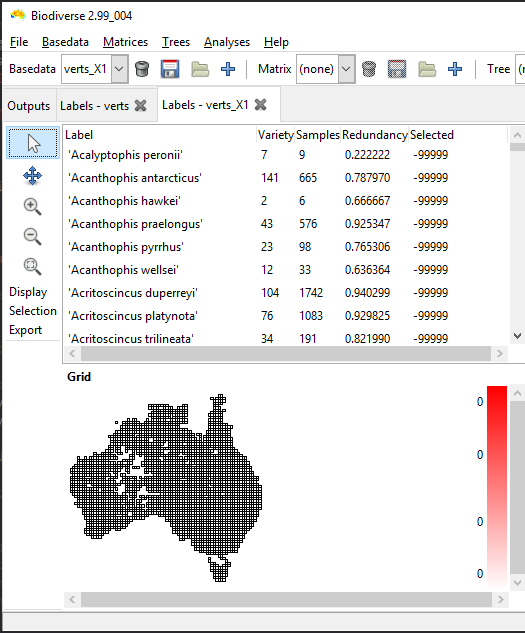The width and height of the screenshot is (525, 633).
Task: Click the red colour legend bar
Action: (x=497, y=487)
